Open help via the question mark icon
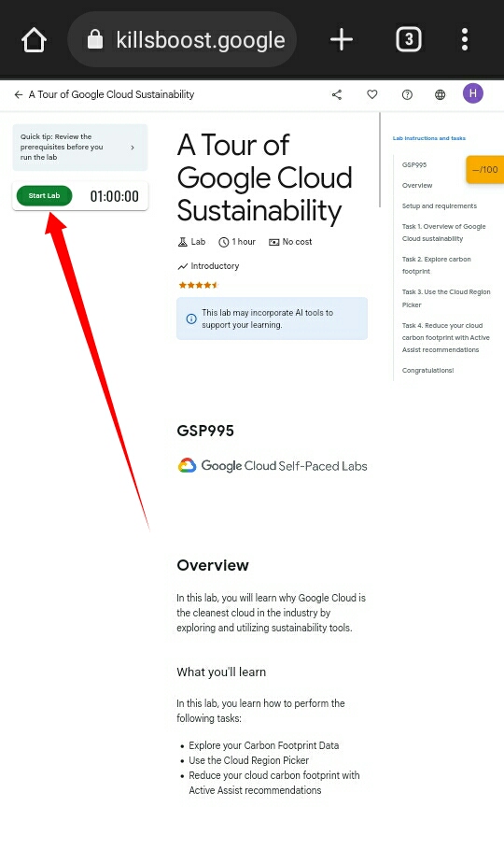This screenshot has width=504, height=863. click(x=407, y=94)
